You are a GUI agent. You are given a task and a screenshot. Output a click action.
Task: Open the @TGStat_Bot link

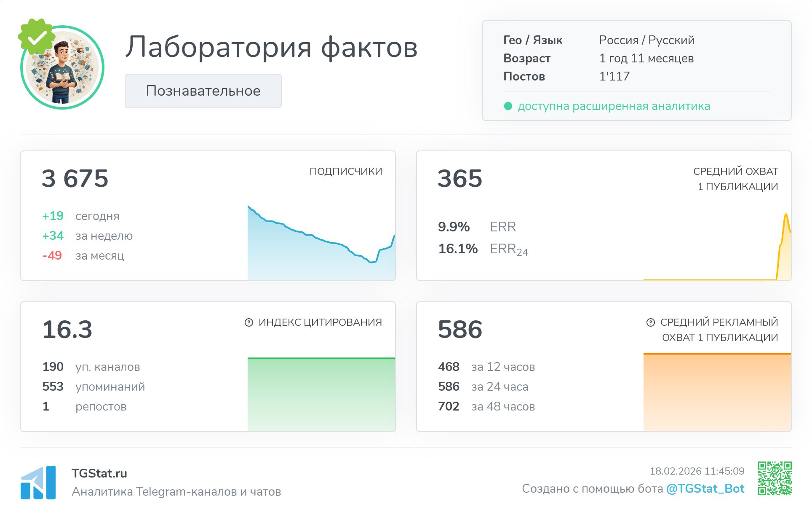click(705, 489)
